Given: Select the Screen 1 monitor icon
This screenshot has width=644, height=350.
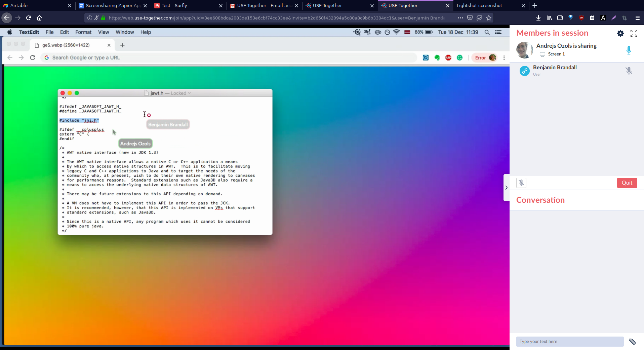Looking at the screenshot, I should point(542,54).
